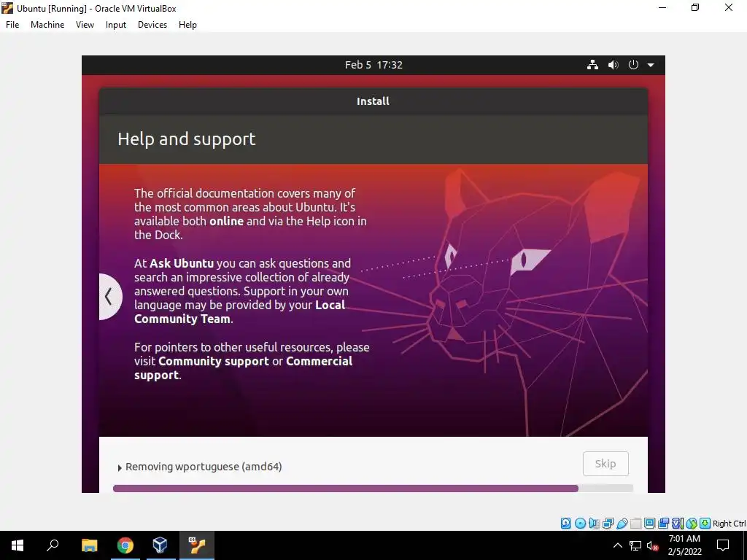747x560 pixels.
Task: Click the recording status icon
Action: tap(663, 524)
